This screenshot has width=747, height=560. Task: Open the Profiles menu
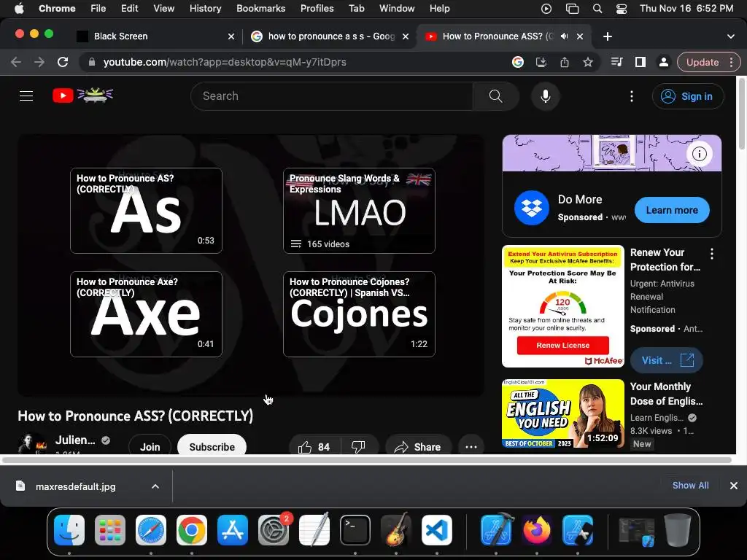(x=317, y=9)
